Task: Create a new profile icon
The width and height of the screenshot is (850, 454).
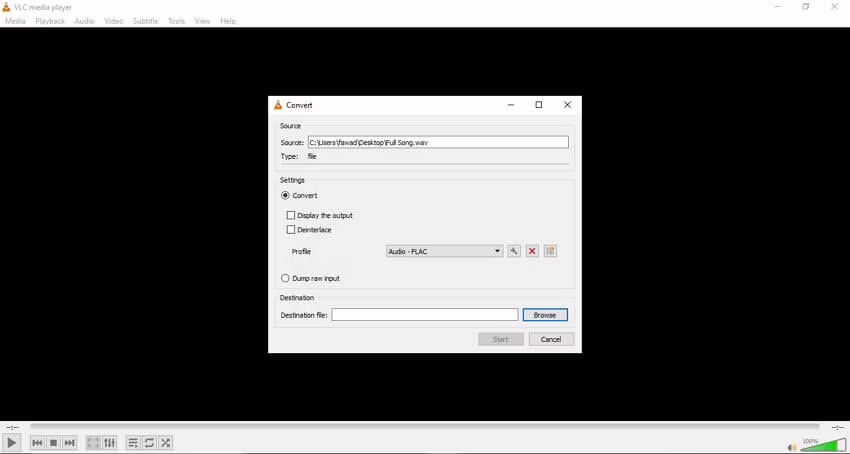Action: (x=550, y=251)
